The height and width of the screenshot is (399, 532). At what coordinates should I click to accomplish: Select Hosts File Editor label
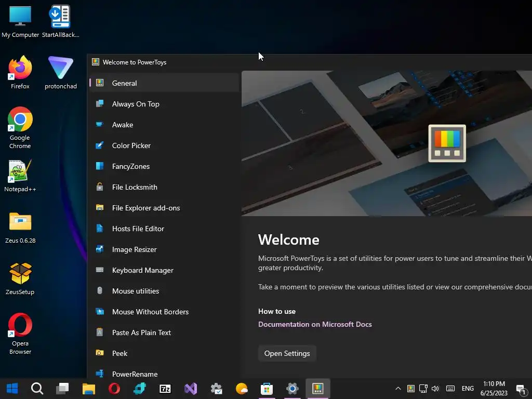(x=138, y=229)
